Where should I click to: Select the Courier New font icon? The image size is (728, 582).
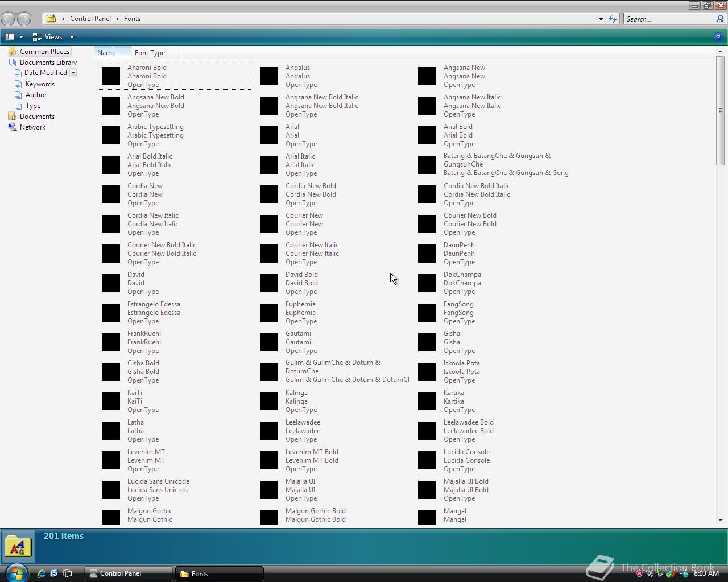coord(269,224)
